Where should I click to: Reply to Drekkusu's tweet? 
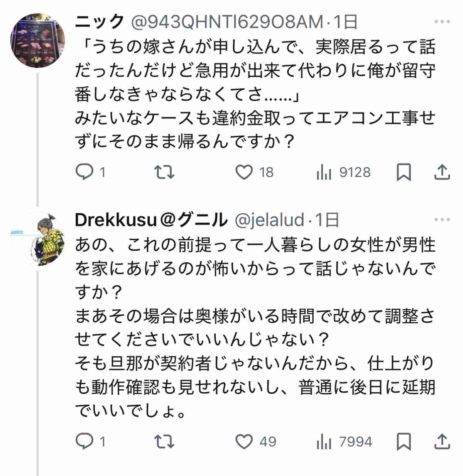click(x=84, y=441)
